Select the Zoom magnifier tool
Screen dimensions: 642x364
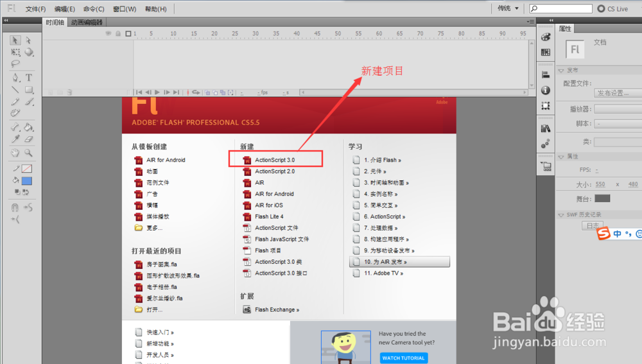pyautogui.click(x=29, y=153)
